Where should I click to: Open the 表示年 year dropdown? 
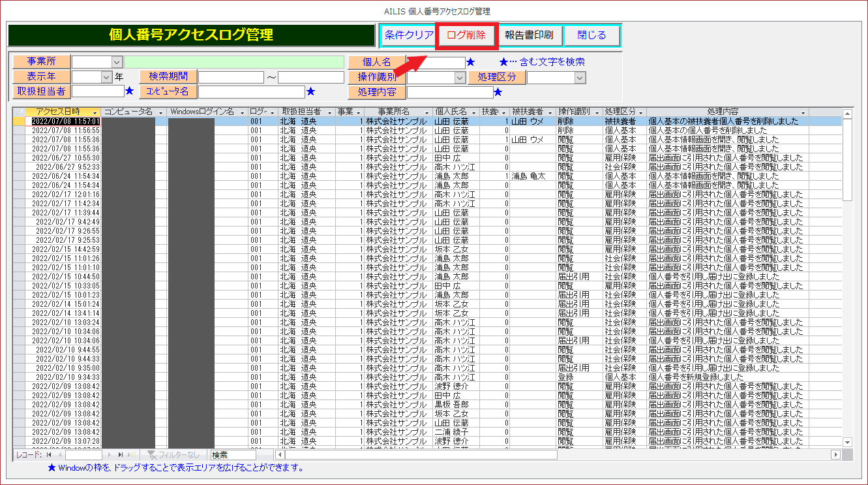106,77
